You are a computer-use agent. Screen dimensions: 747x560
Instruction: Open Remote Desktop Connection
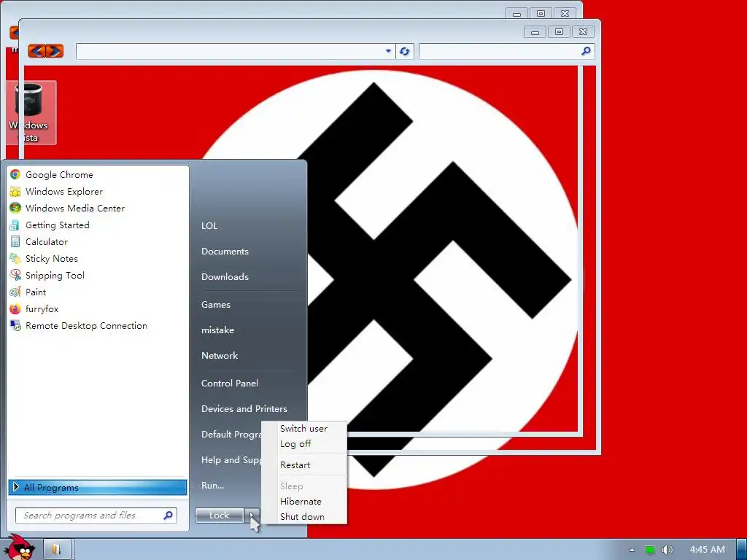(86, 326)
